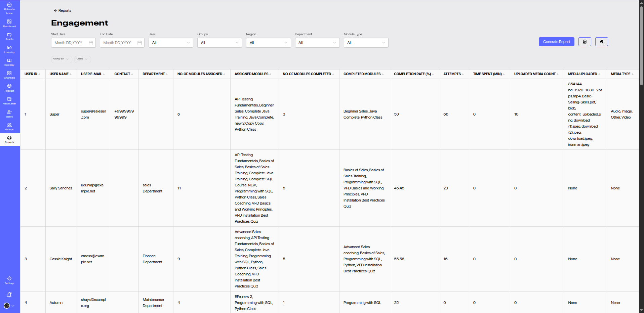Image resolution: width=644 pixels, height=313 pixels.
Task: Open the Department filter dropdown
Action: (x=317, y=43)
